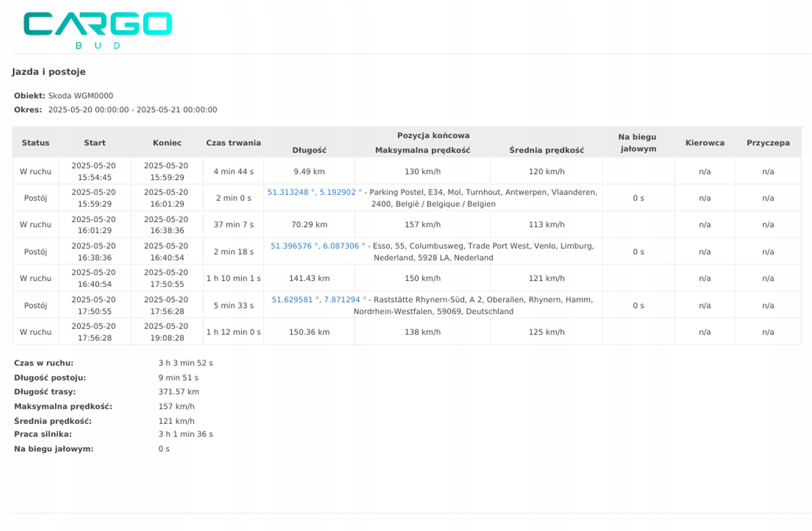Open coordinates link 51.629581, 7.871294
This screenshot has height=531, width=812.
tap(318, 299)
